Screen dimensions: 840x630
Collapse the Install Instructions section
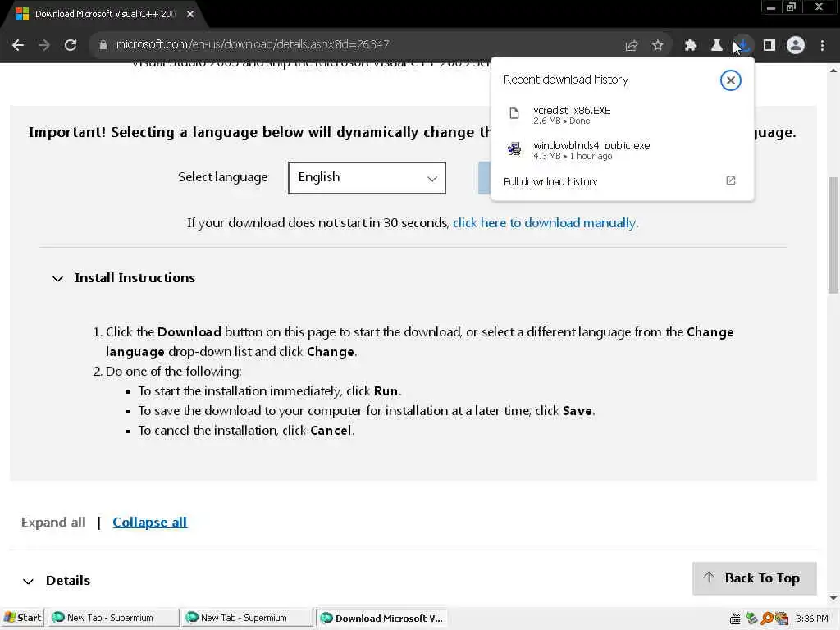pyautogui.click(x=57, y=279)
